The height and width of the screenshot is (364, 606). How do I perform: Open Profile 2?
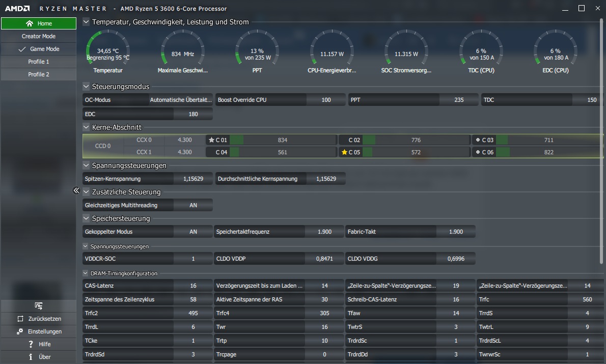[39, 74]
